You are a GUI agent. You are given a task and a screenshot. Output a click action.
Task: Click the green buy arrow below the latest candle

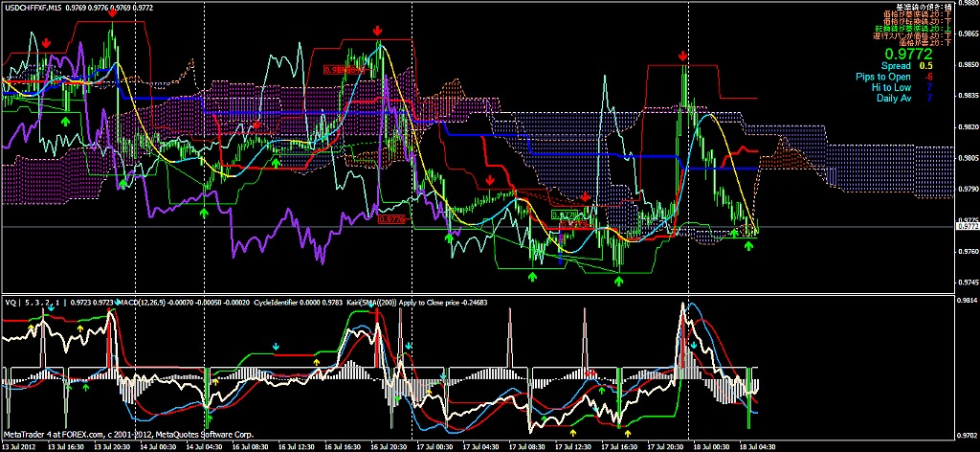point(748,245)
